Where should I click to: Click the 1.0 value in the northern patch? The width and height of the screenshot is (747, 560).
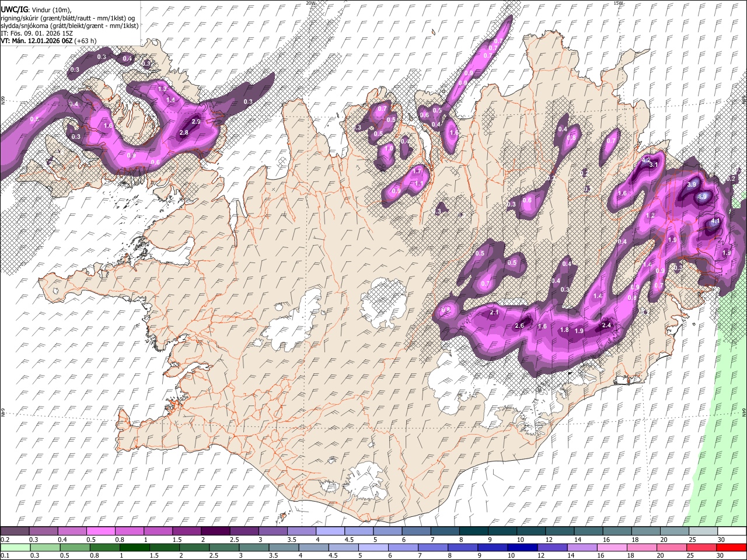[389, 149]
